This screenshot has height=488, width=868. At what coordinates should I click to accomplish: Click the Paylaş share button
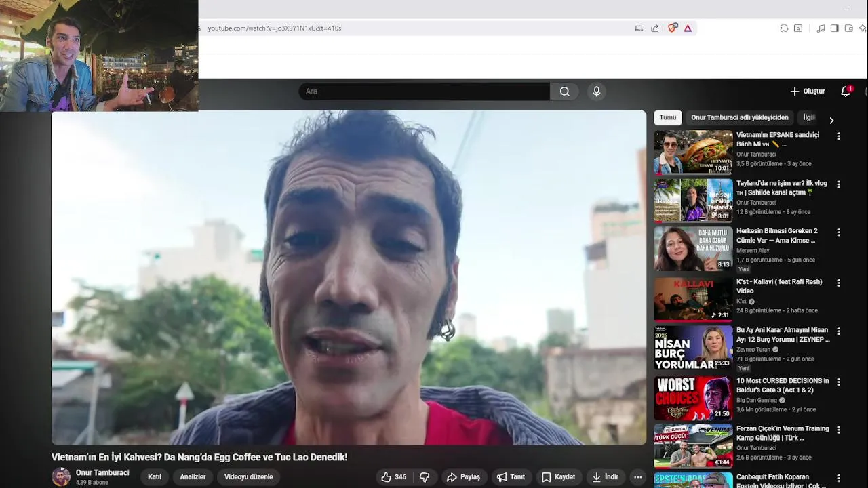tap(463, 477)
